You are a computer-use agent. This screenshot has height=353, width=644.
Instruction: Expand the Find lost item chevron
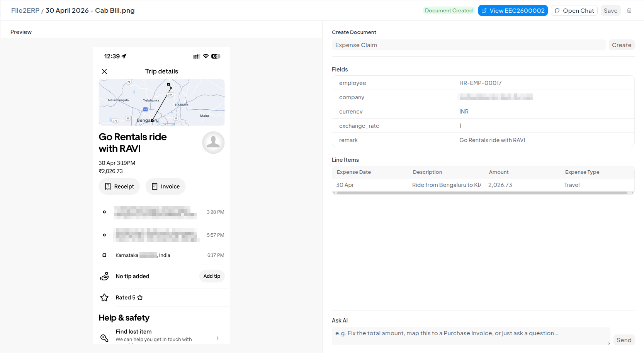[217, 338]
